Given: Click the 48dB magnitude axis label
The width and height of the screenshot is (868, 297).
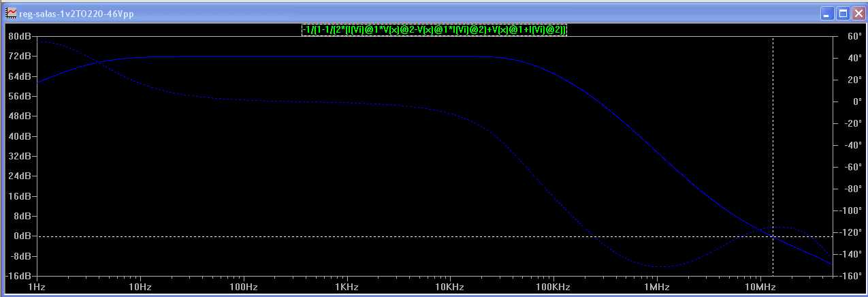Looking at the screenshot, I should (x=20, y=116).
